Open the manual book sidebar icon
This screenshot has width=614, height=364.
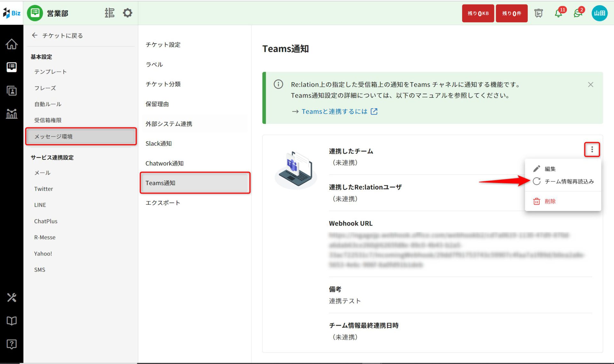coord(12,321)
